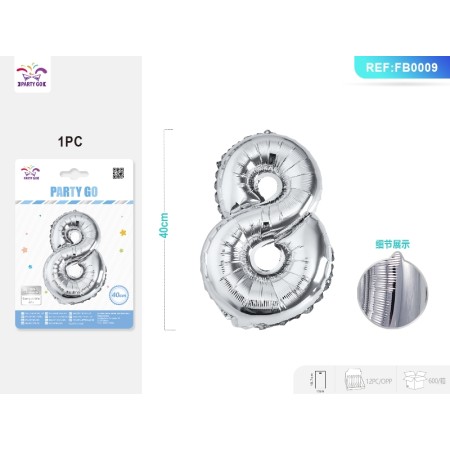
Task: Click the large silver number 8 balloon
Action: 267,229
